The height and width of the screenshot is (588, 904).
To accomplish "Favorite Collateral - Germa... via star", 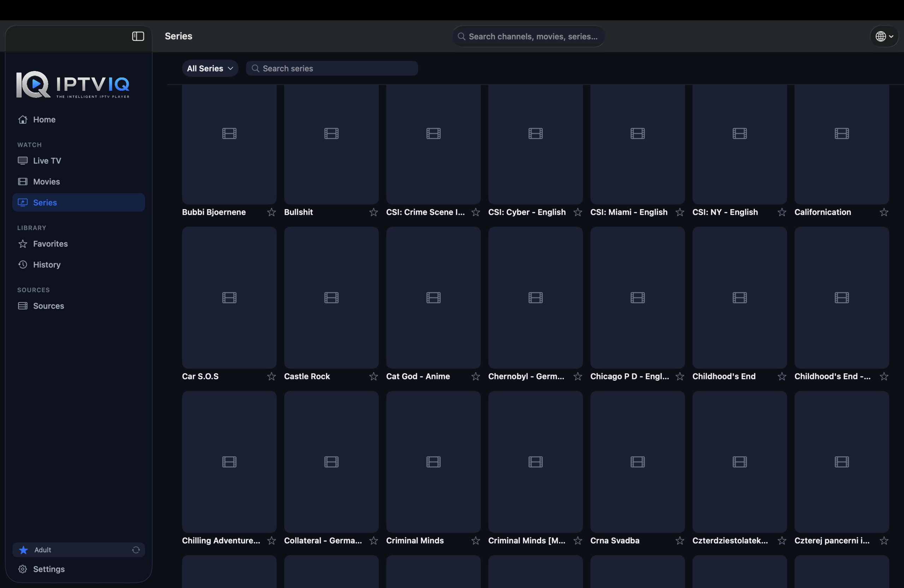I will click(x=373, y=541).
